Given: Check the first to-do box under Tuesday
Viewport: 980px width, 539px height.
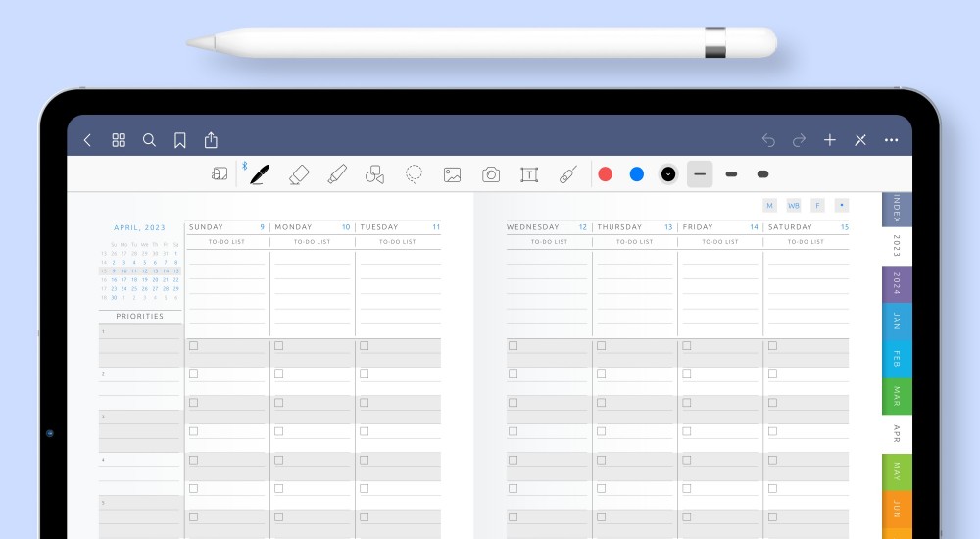Looking at the screenshot, I should (365, 345).
